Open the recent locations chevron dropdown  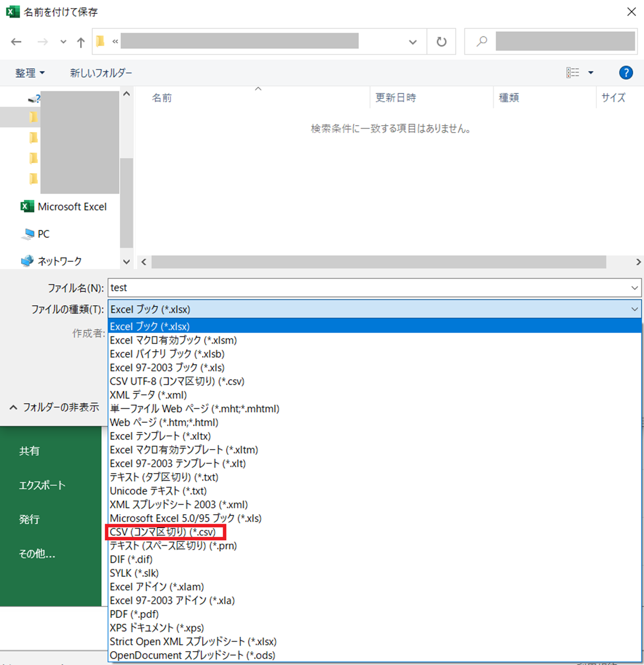pyautogui.click(x=63, y=42)
